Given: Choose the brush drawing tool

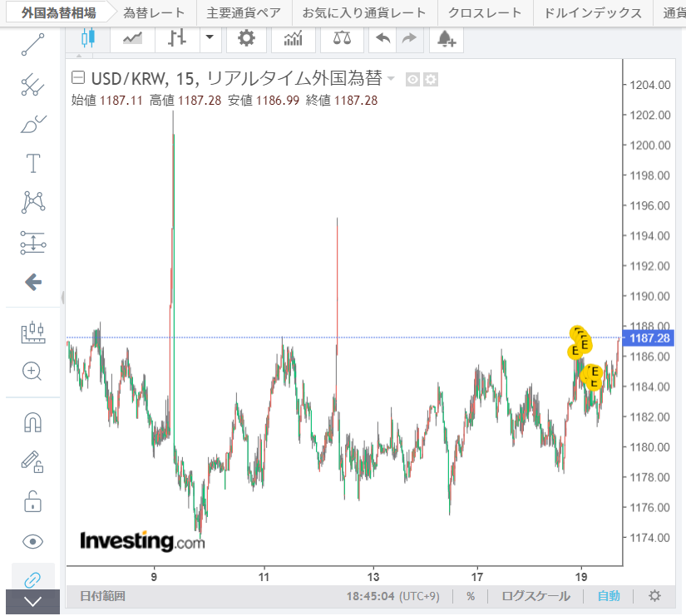Looking at the screenshot, I should pyautogui.click(x=33, y=124).
